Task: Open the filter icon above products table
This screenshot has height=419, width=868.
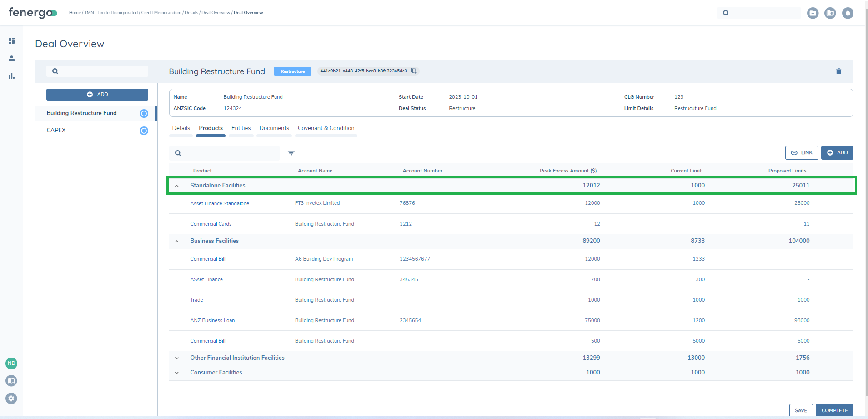Action: point(291,153)
